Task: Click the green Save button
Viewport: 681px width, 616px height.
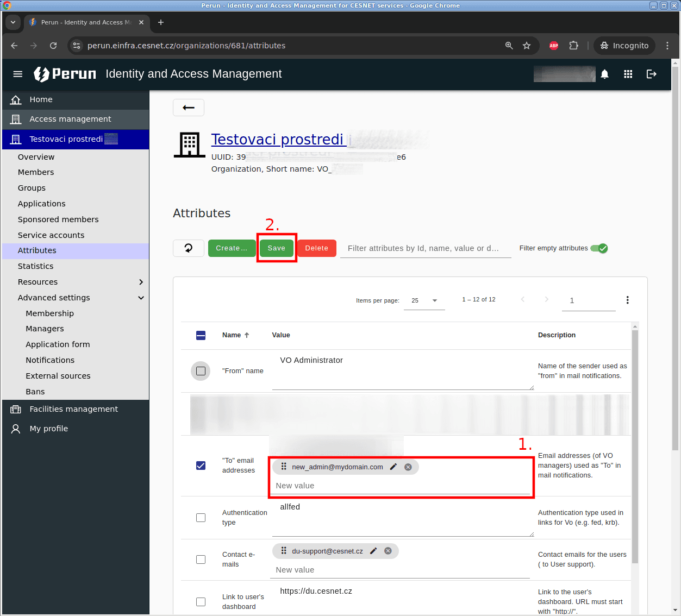Action: (276, 248)
